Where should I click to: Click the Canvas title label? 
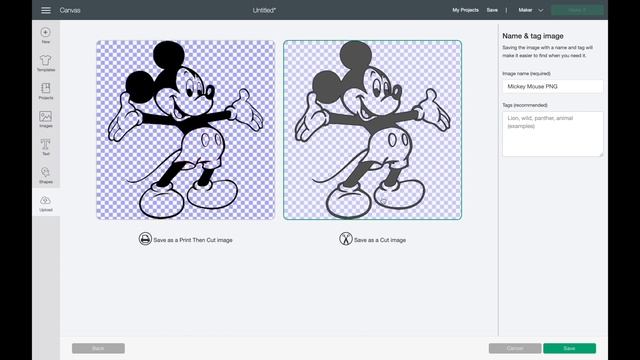tap(70, 10)
